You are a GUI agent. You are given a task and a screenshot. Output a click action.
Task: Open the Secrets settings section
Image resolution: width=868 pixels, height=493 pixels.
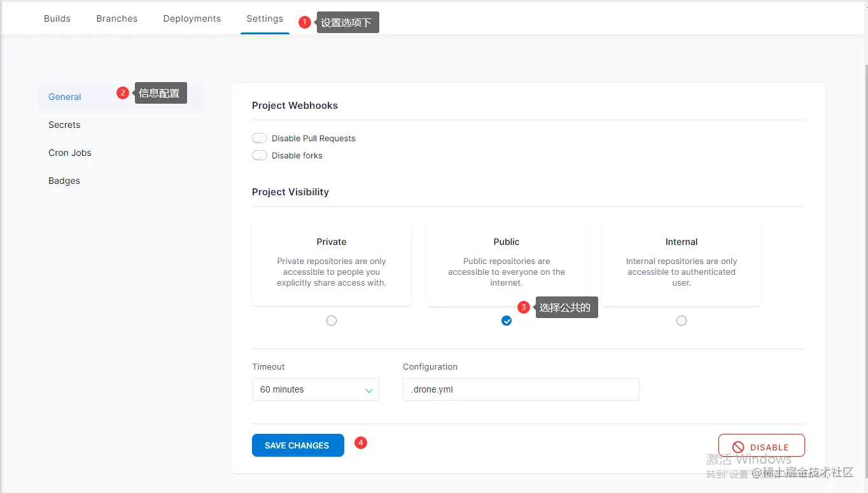tap(64, 125)
